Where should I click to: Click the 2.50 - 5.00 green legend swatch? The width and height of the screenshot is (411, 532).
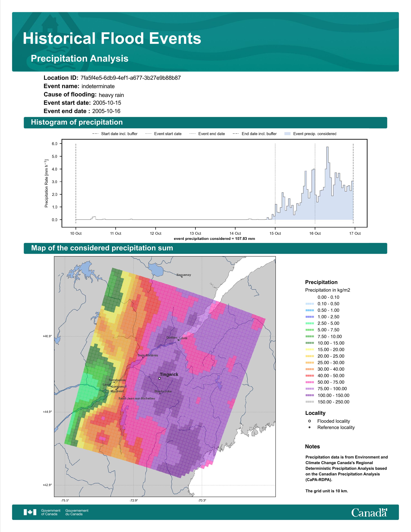pos(310,323)
